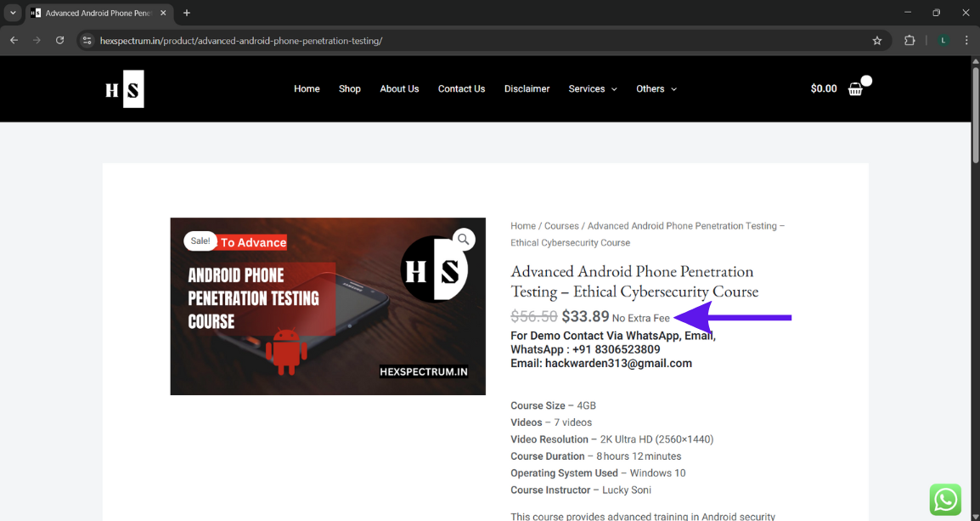Click the magnifier zoom icon on product image

pos(463,239)
